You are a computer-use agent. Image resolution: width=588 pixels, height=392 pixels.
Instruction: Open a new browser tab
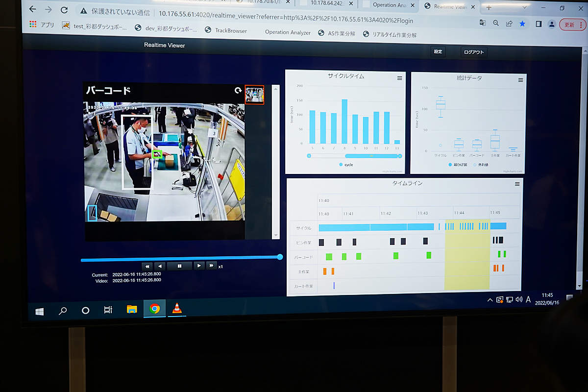(x=489, y=7)
